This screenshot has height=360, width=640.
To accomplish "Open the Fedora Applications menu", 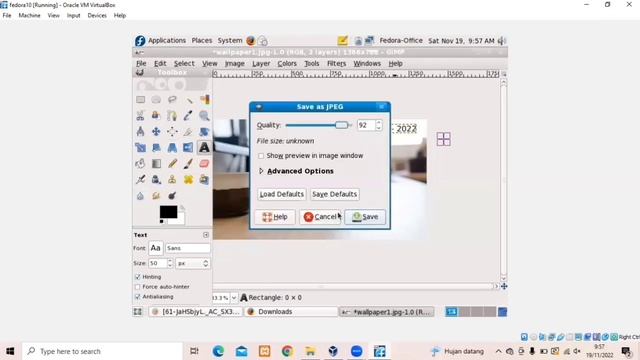I will (167, 40).
